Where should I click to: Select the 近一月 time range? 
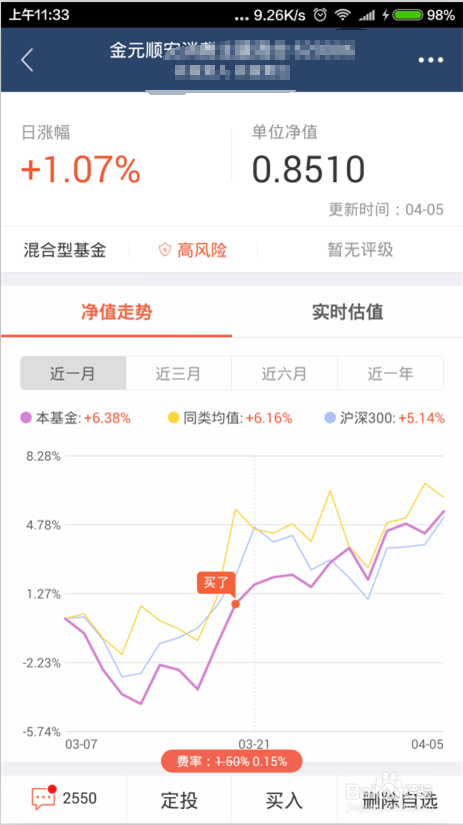[x=73, y=374]
